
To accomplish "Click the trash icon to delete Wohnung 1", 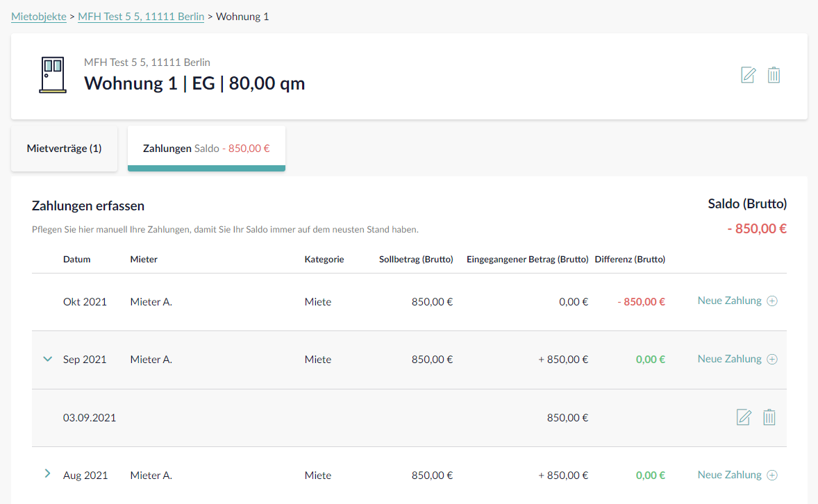I will coord(774,75).
